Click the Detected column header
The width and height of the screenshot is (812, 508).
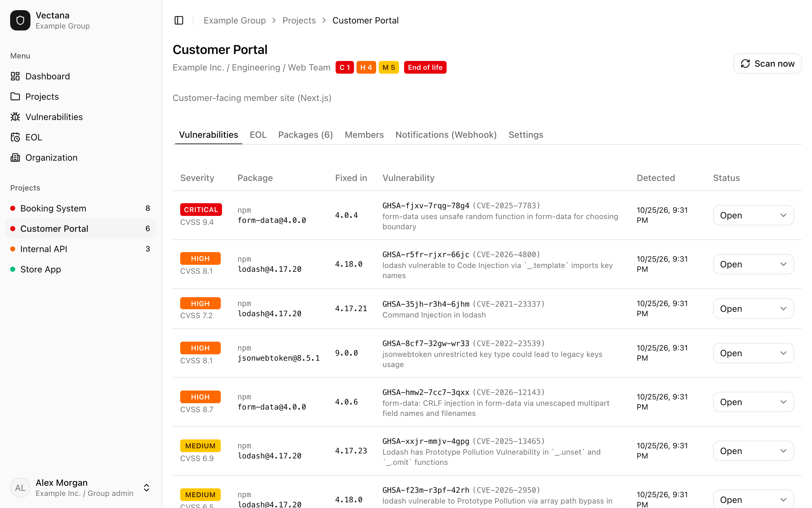[656, 178]
